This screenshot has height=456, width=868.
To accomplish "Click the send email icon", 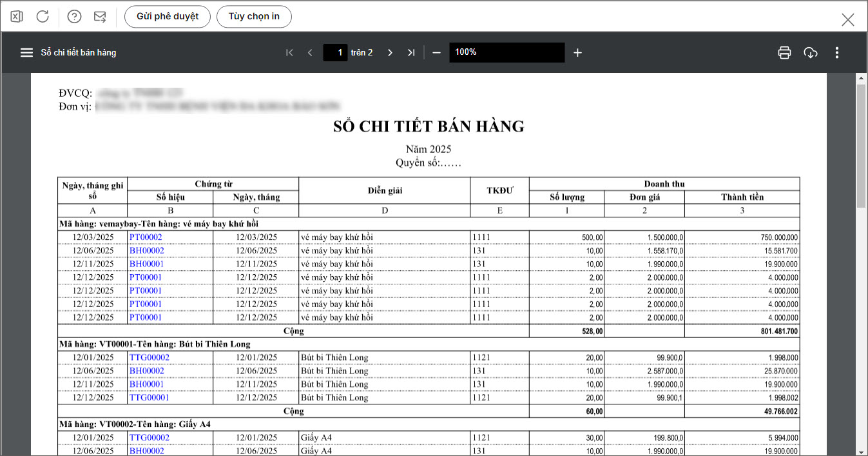I will (x=100, y=17).
